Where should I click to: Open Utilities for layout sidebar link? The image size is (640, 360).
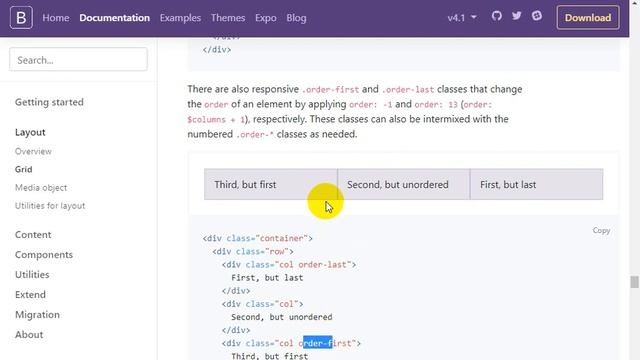pos(50,206)
